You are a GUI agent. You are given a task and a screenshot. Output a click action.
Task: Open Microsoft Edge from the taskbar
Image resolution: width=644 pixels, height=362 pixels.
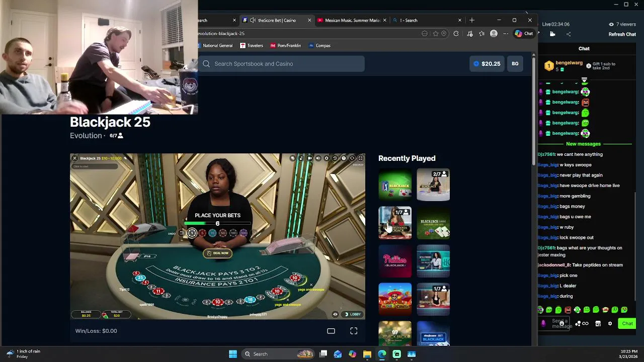tap(382, 354)
